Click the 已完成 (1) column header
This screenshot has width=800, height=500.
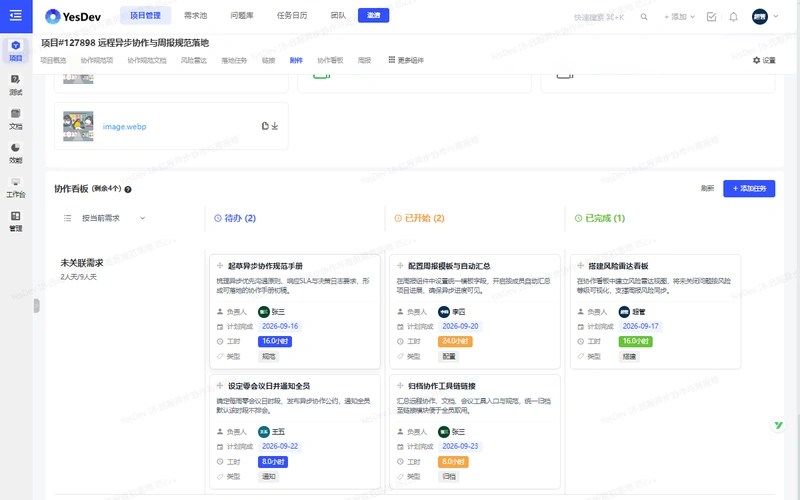point(600,218)
